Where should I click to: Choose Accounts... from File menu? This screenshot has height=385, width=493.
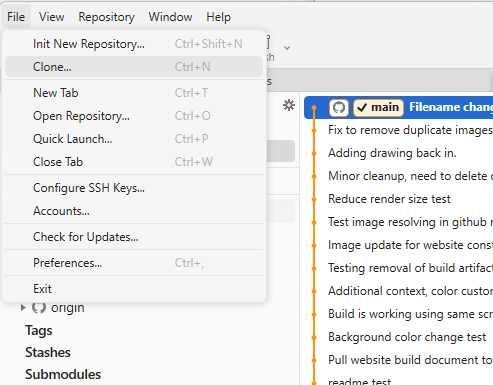click(x=134, y=211)
